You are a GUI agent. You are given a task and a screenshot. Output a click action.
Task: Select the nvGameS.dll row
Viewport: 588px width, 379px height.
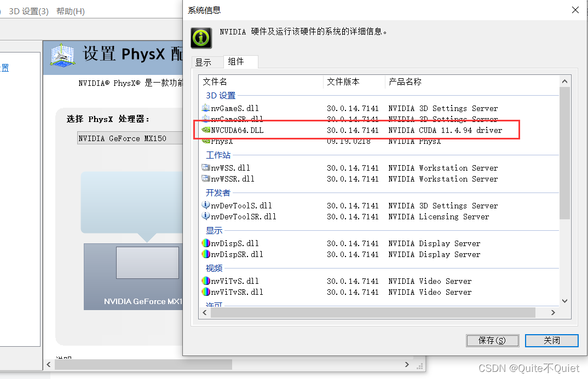[x=379, y=108]
